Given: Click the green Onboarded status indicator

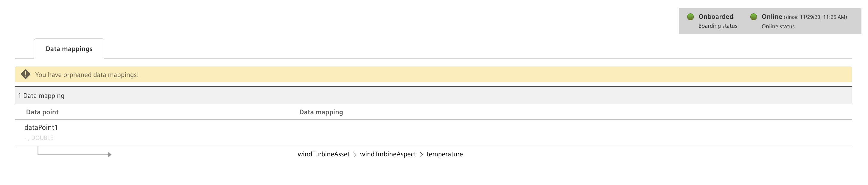Looking at the screenshot, I should click(x=690, y=16).
